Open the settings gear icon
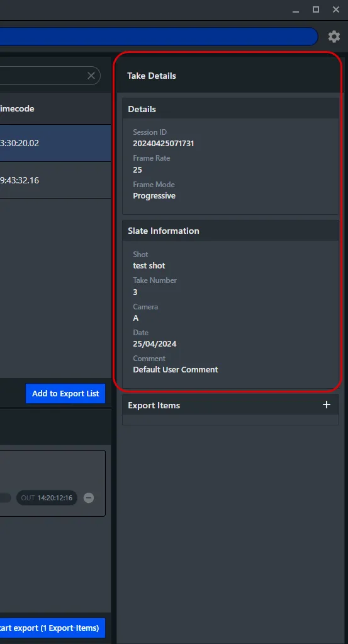The height and width of the screenshot is (644, 348). tap(334, 37)
